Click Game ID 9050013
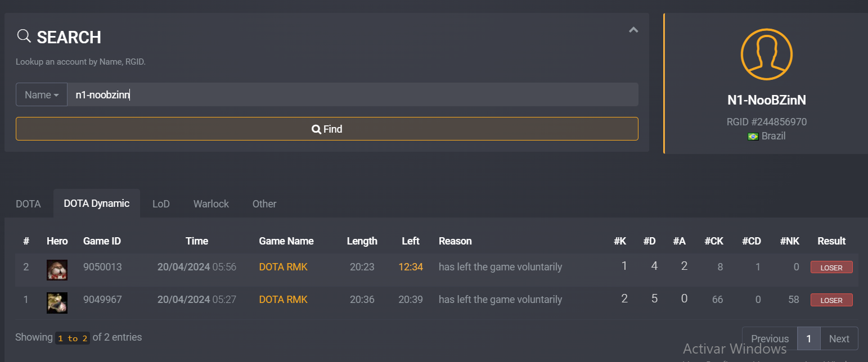The height and width of the screenshot is (362, 868). click(102, 267)
